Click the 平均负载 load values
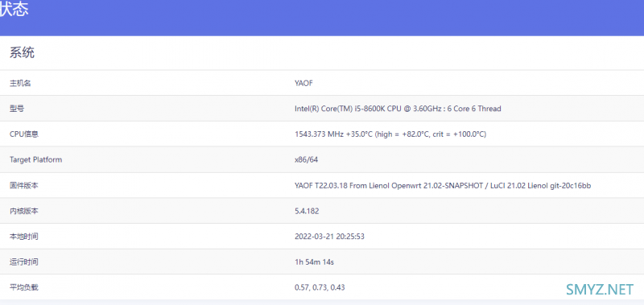 pyautogui.click(x=320, y=287)
